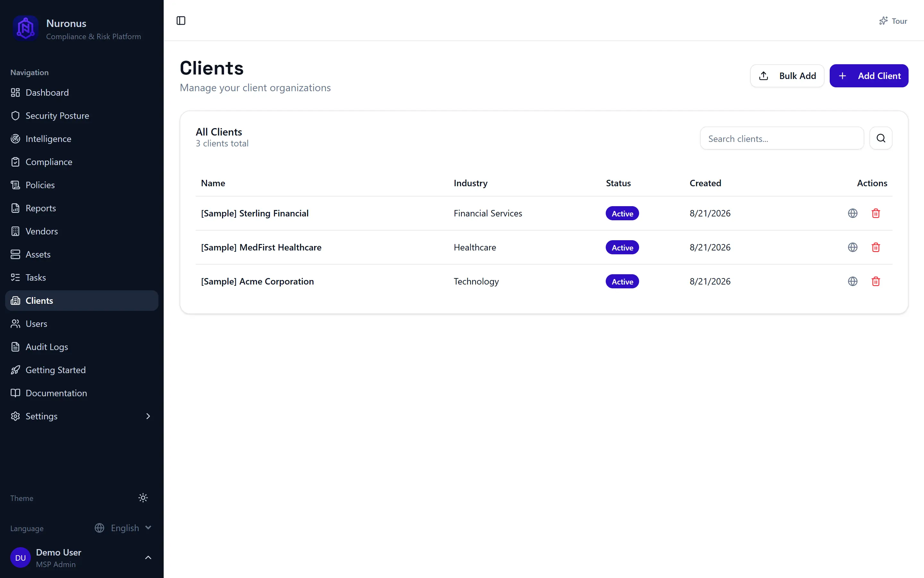The height and width of the screenshot is (578, 924).
Task: Start the Tour
Action: click(893, 21)
